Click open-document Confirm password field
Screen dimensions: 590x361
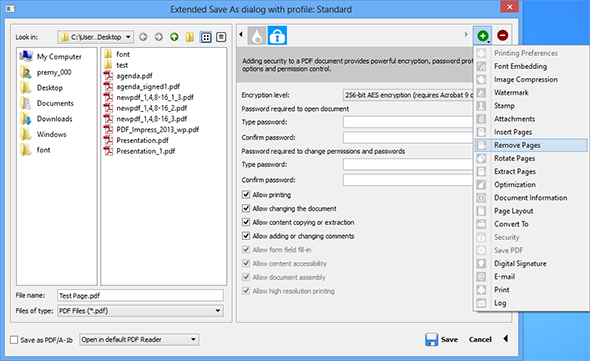point(408,137)
